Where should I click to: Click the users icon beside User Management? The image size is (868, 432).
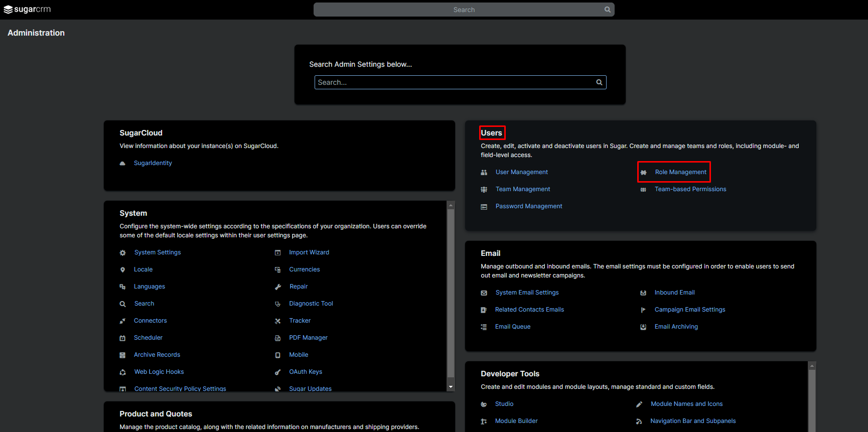484,173
